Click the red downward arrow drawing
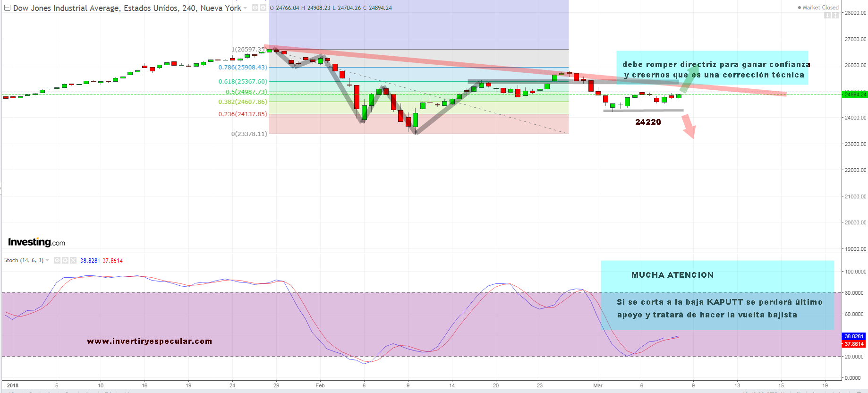Screen dimensions: 868x393 (689, 126)
